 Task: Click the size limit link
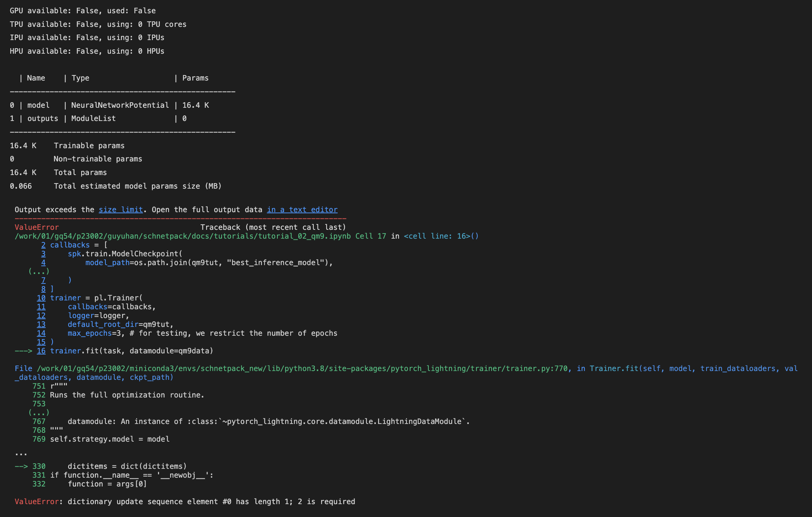tap(121, 209)
